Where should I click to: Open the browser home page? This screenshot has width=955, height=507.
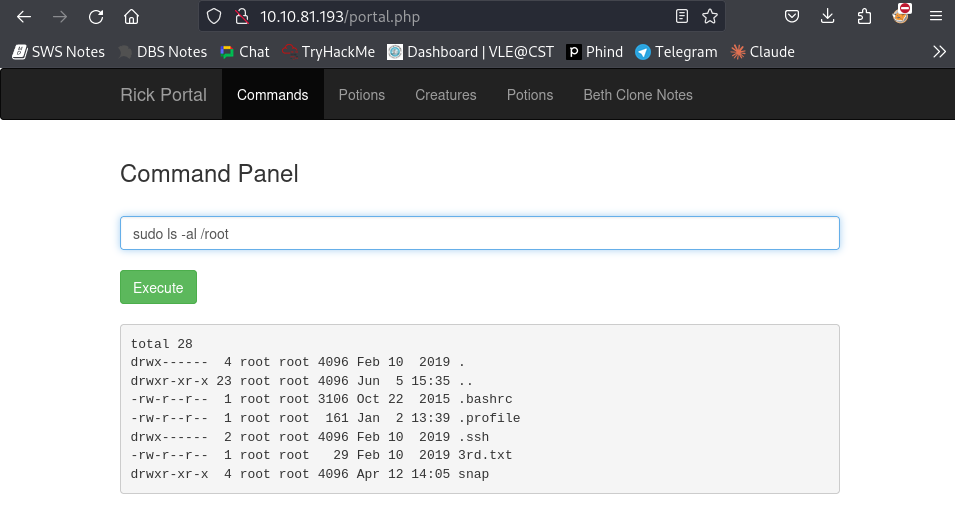click(132, 17)
